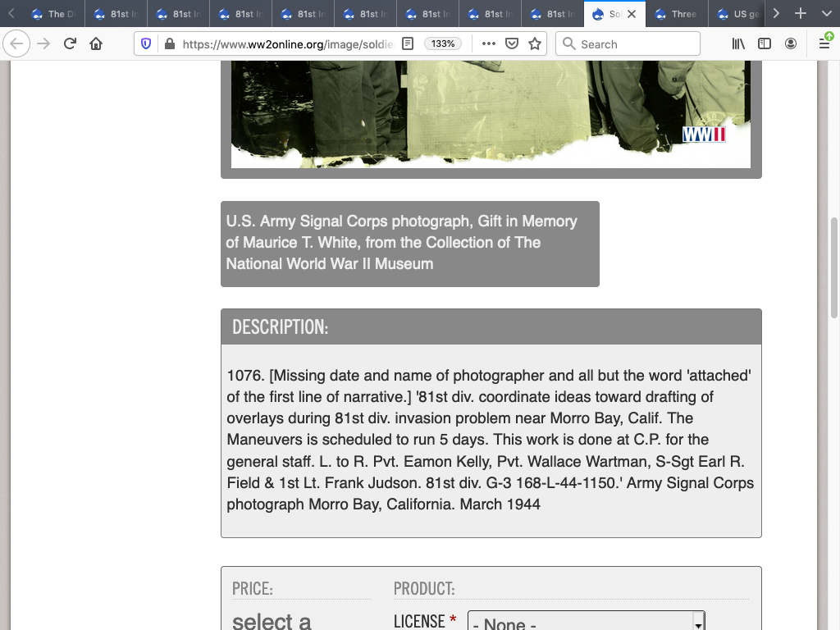
Task: Reset the 133% zoom level indicator
Action: tap(443, 44)
